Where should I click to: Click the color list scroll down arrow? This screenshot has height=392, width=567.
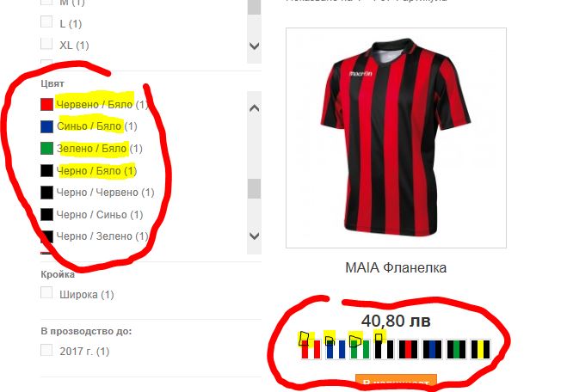click(254, 236)
